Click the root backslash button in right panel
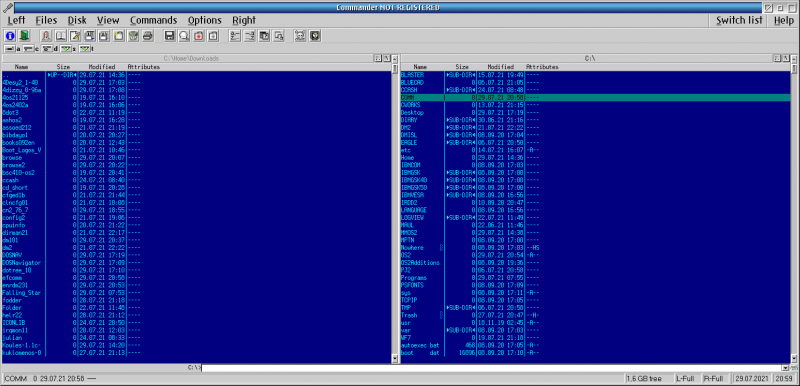Screen dimensions: 800x386 (786, 58)
